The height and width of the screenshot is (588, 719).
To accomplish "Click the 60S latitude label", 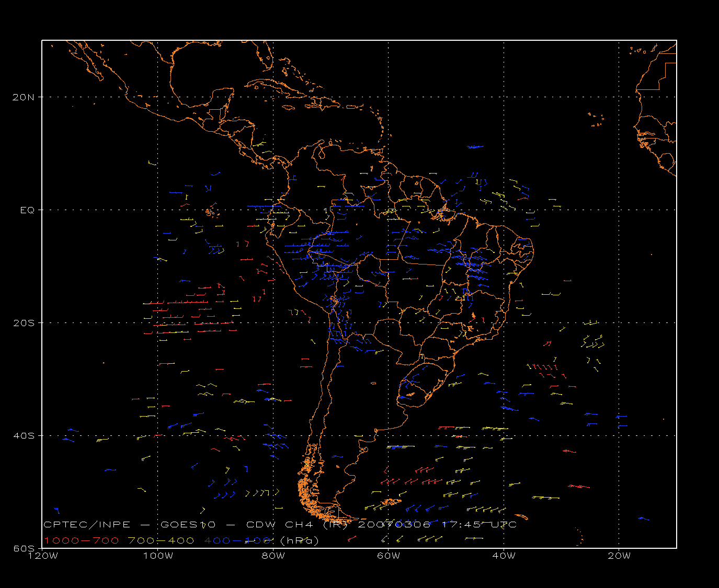I will coord(25,549).
